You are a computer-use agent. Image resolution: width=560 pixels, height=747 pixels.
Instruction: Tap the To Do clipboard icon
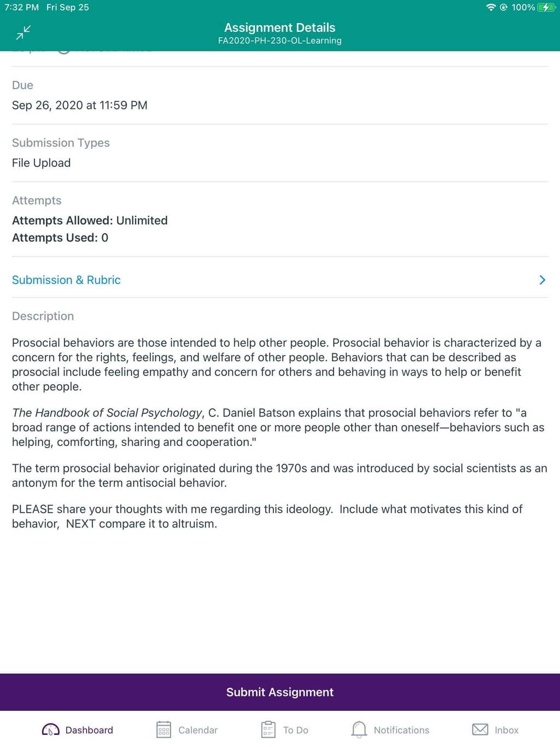click(269, 729)
